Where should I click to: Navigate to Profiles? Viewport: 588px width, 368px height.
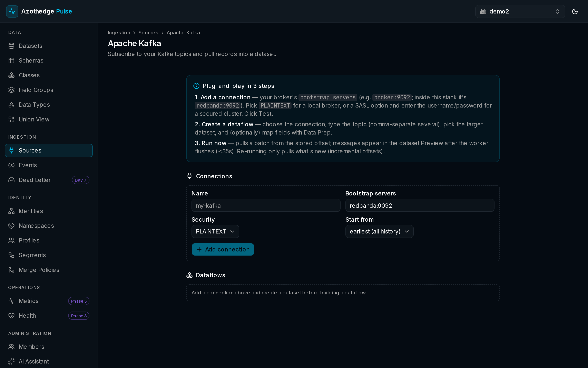click(49, 240)
